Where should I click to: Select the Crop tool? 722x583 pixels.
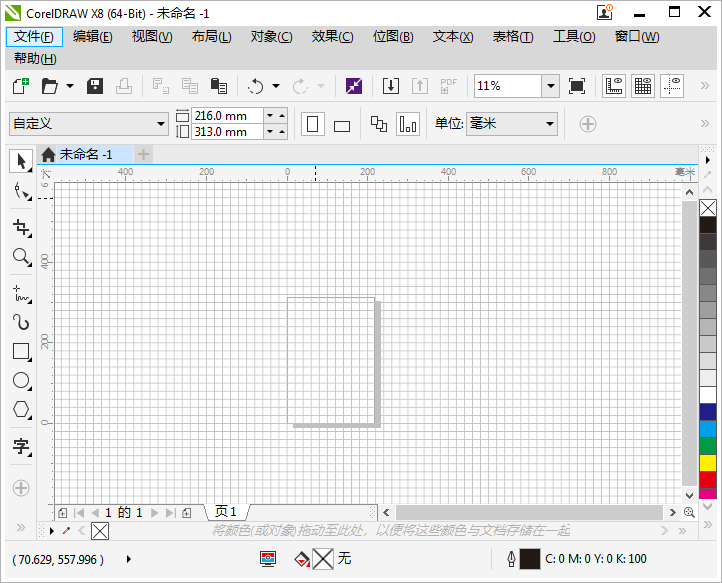click(x=20, y=226)
